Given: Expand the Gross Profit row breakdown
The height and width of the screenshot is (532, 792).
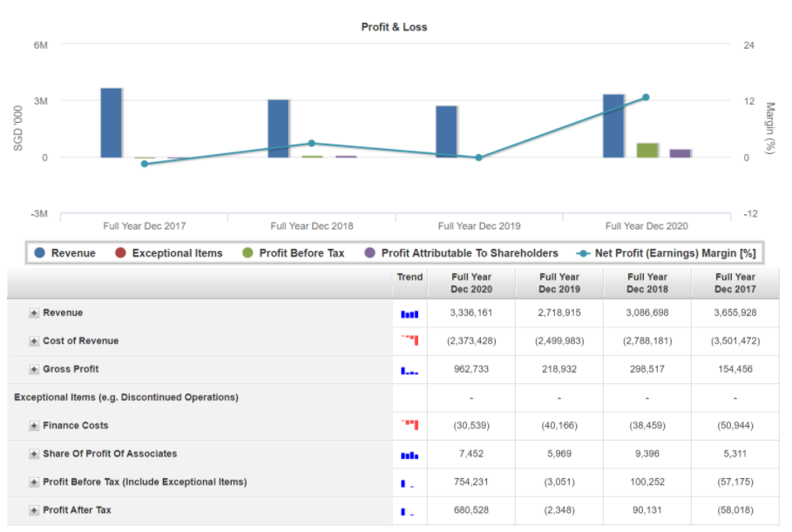Looking at the screenshot, I should (34, 369).
